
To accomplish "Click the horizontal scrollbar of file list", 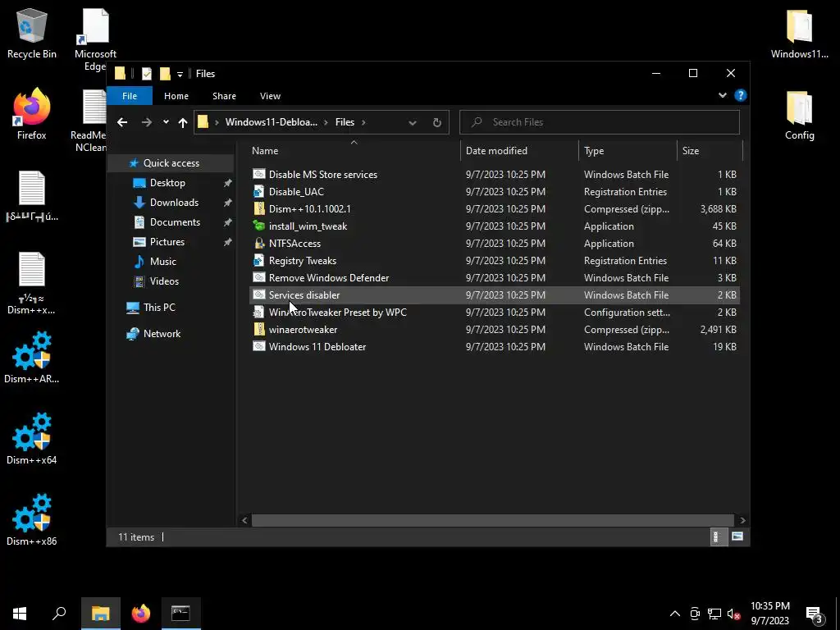I will (x=492, y=520).
